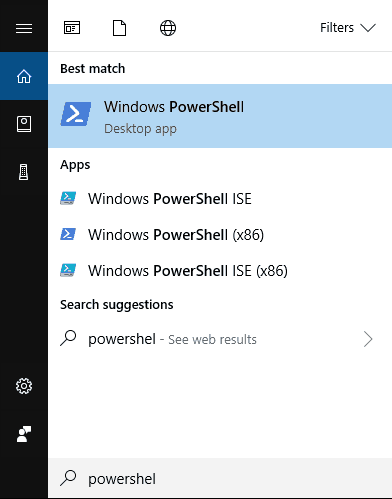Screen dimensions: 392x499
Task: Open Windows PowerShell ISE
Action: 220,199
